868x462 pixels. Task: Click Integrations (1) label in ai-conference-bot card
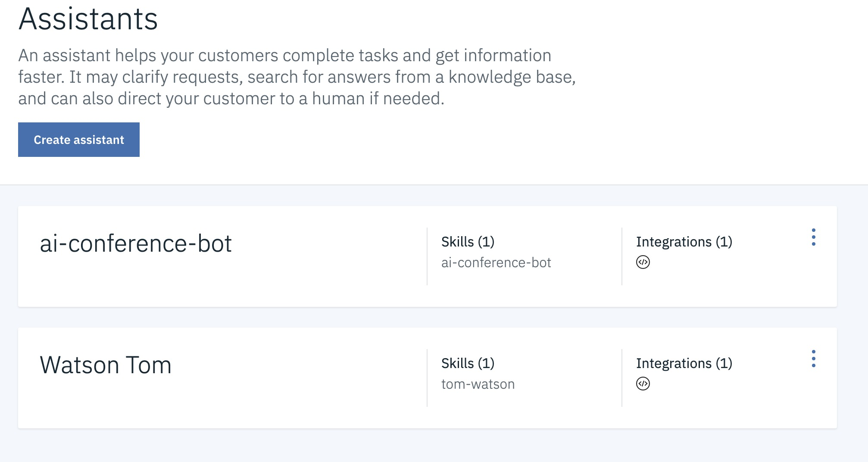click(684, 242)
